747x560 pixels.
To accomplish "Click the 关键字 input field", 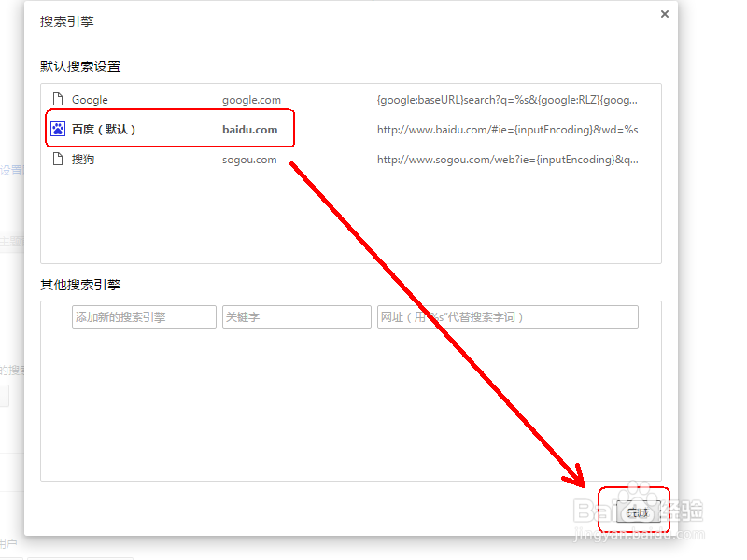I will coord(297,316).
